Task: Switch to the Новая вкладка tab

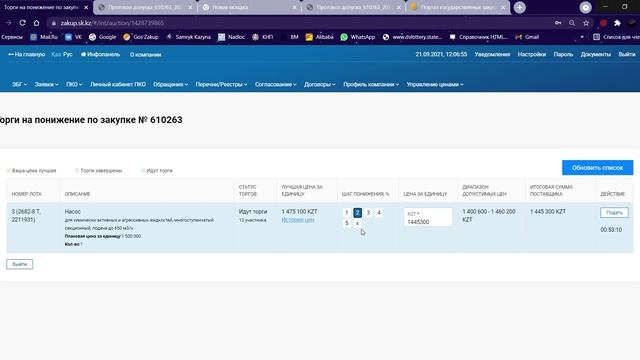Action: (x=248, y=7)
